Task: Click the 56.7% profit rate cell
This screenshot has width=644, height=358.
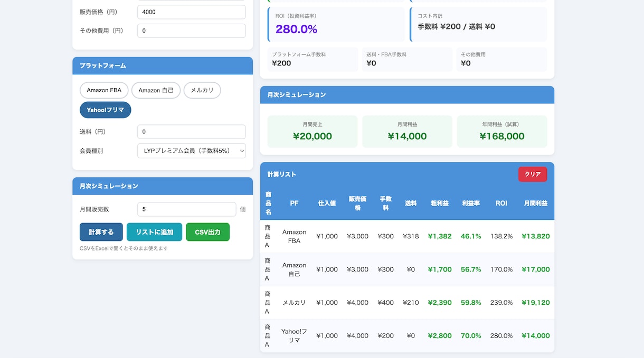Action: pos(471,269)
